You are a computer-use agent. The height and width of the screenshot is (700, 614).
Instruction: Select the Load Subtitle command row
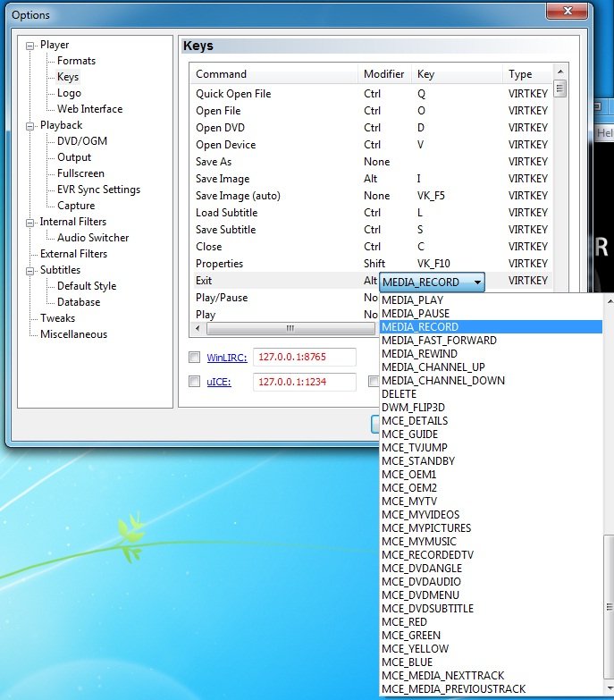[371, 213]
